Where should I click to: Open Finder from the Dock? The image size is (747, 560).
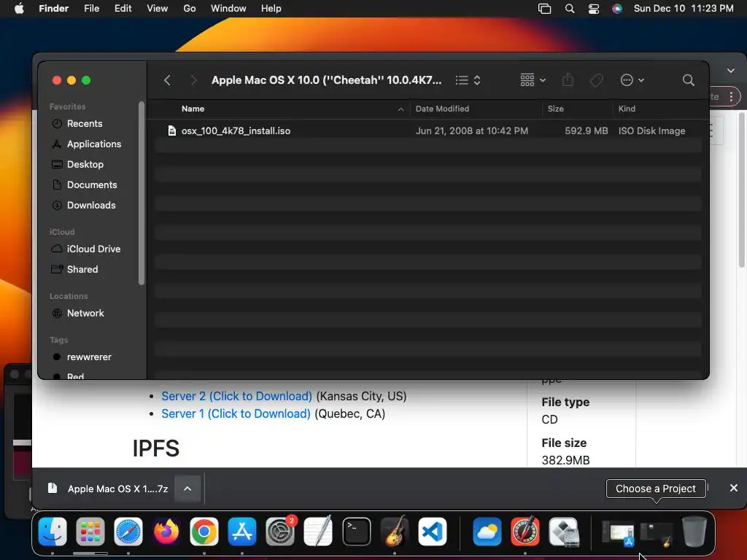53,532
